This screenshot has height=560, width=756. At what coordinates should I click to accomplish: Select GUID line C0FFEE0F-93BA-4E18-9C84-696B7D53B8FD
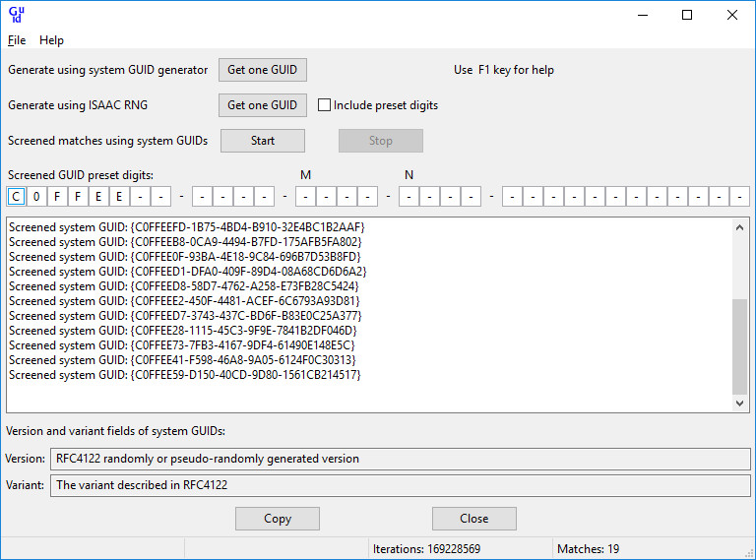pyautogui.click(x=185, y=257)
